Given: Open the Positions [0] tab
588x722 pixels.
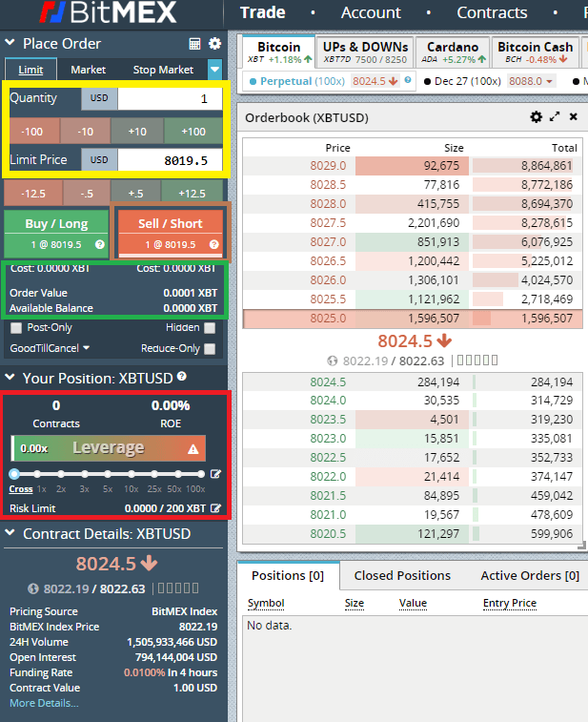Looking at the screenshot, I should click(x=288, y=575).
